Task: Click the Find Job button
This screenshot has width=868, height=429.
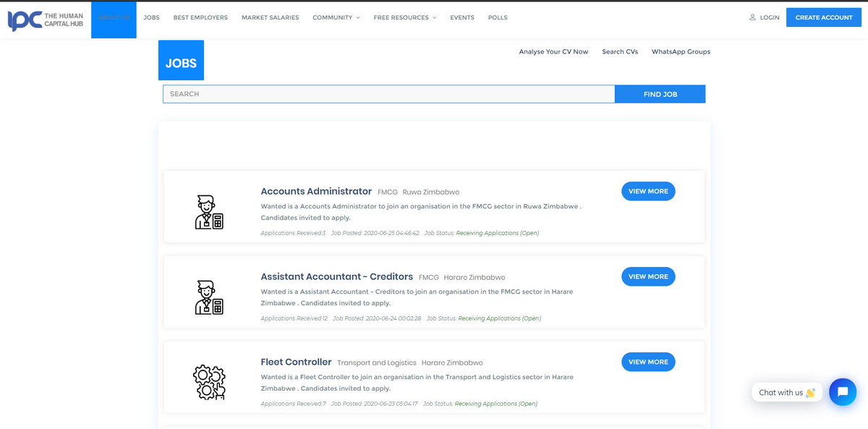Action: tap(660, 94)
